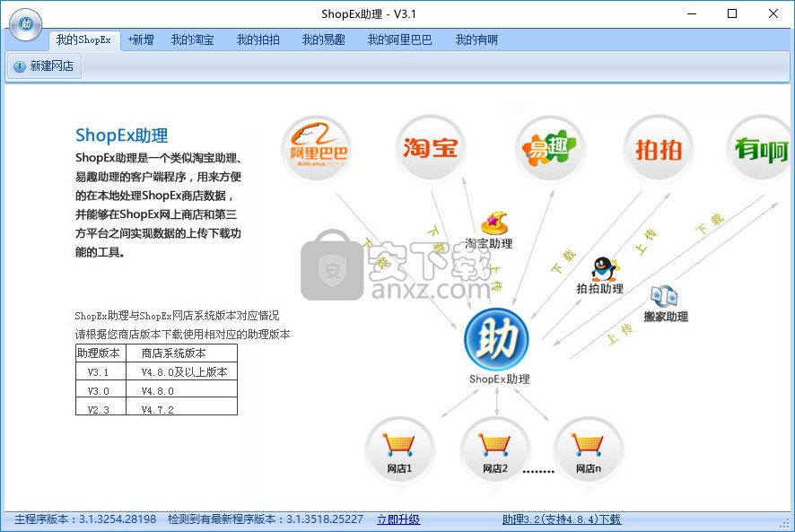The width and height of the screenshot is (795, 532).
Task: Click the V3.0 version cell
Action: coord(99,391)
